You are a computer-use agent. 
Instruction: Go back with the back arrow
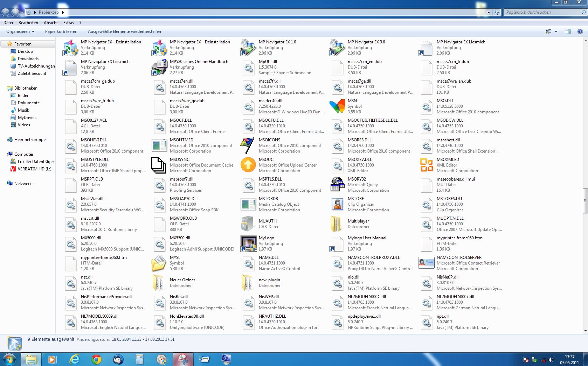tap(6, 12)
